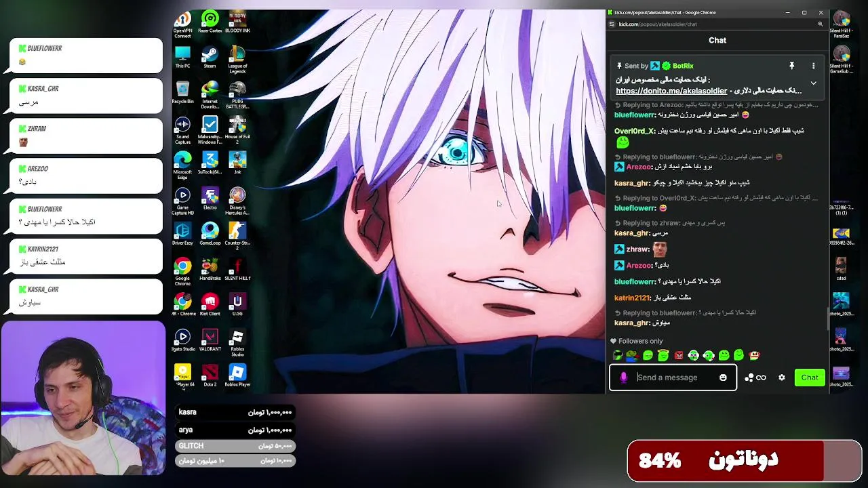Open the katrin2121 username in chat
Viewport: 868px width, 488px height.
point(632,298)
